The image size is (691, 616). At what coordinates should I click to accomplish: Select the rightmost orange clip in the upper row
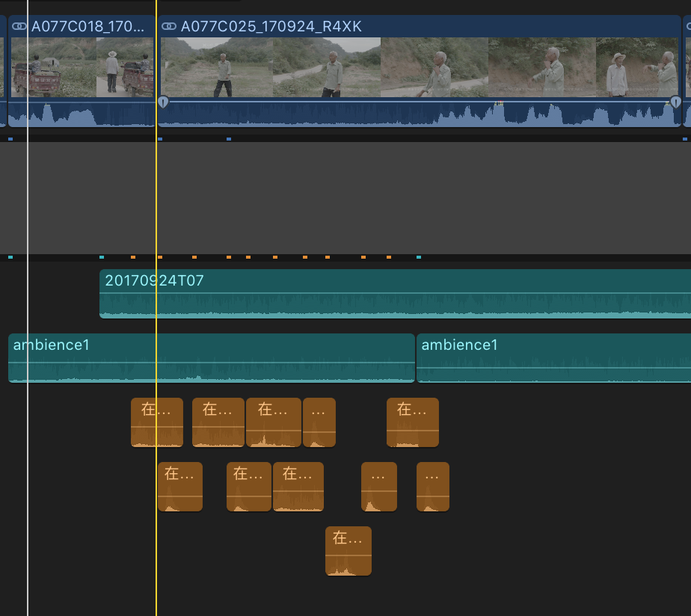[412, 422]
